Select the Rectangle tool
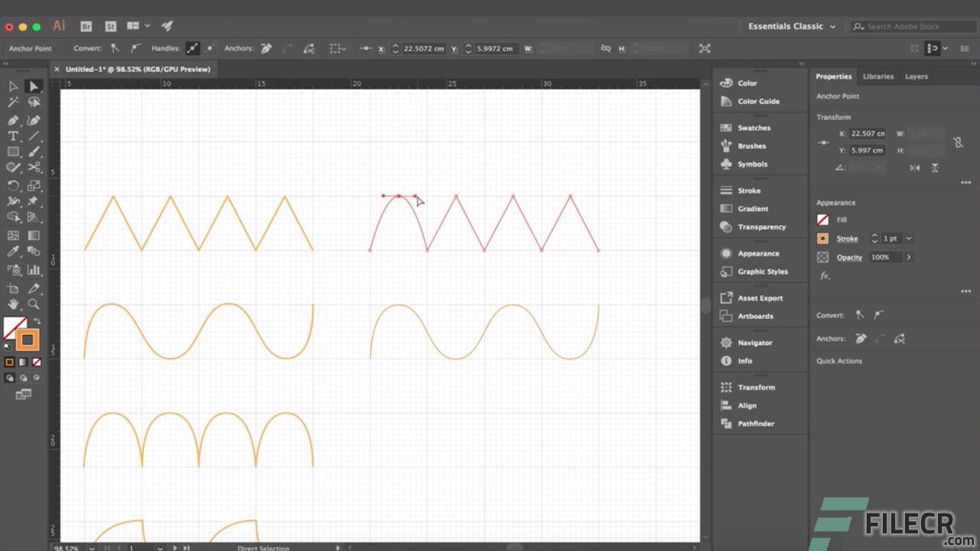Screen dimensions: 980x551 pyautogui.click(x=12, y=152)
